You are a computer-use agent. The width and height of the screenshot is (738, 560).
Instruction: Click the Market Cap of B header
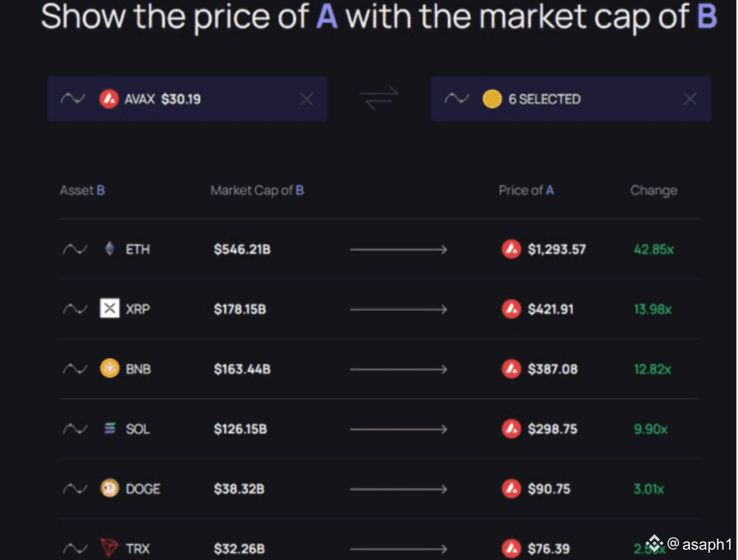(x=257, y=190)
